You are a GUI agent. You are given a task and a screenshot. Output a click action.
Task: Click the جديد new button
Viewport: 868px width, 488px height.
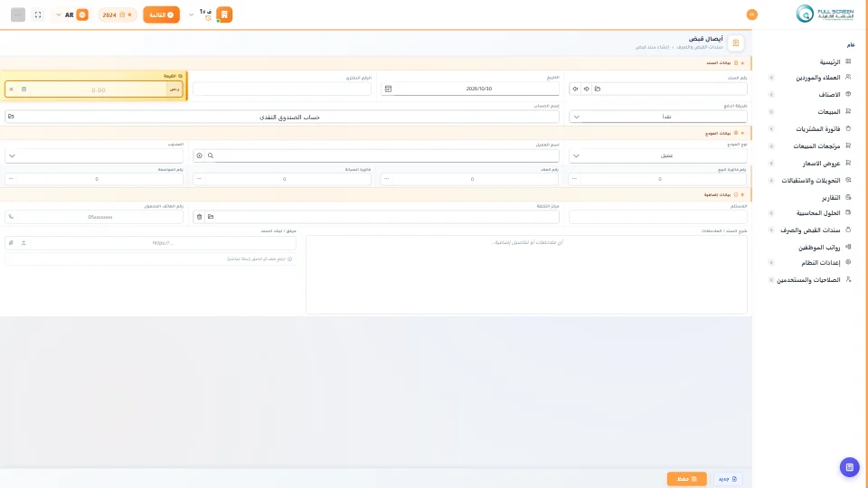727,479
